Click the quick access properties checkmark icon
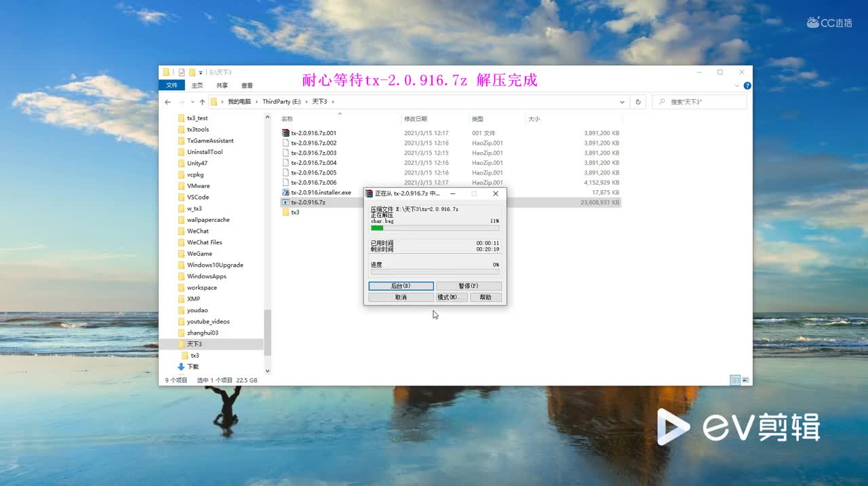Screen dimensions: 868x486 point(182,72)
